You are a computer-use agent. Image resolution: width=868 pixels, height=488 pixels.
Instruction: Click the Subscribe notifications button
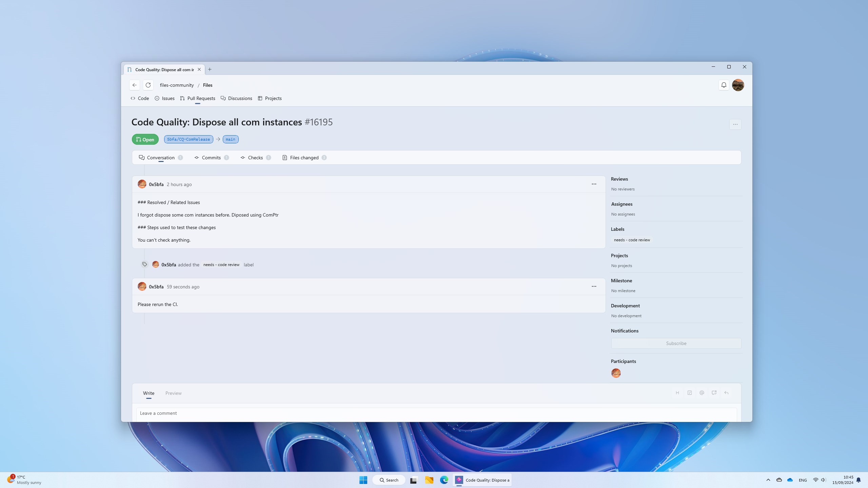(676, 343)
